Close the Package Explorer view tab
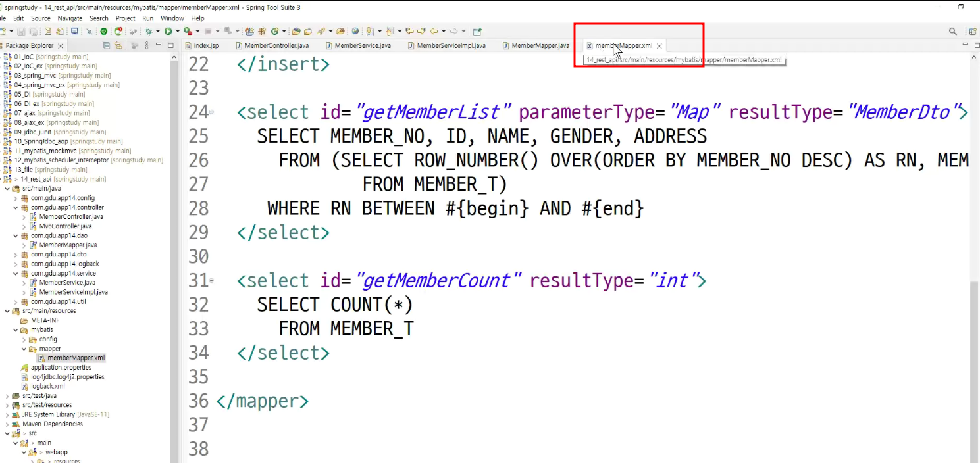 pyautogui.click(x=61, y=46)
